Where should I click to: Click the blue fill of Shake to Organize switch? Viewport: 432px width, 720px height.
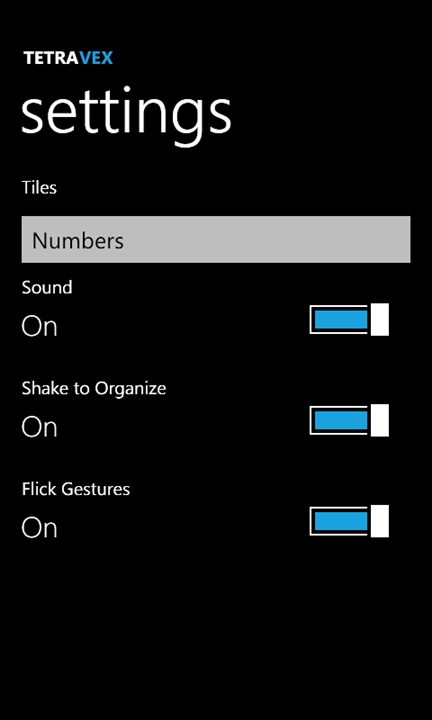tap(341, 420)
